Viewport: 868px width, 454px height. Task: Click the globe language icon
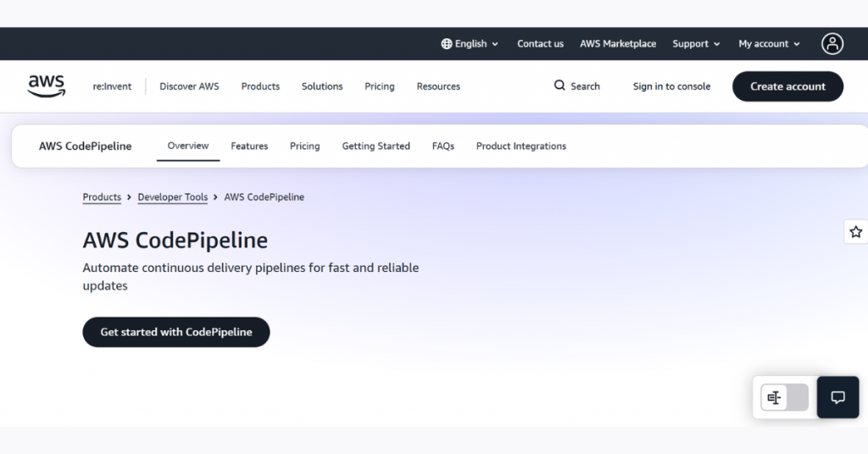[x=446, y=44]
